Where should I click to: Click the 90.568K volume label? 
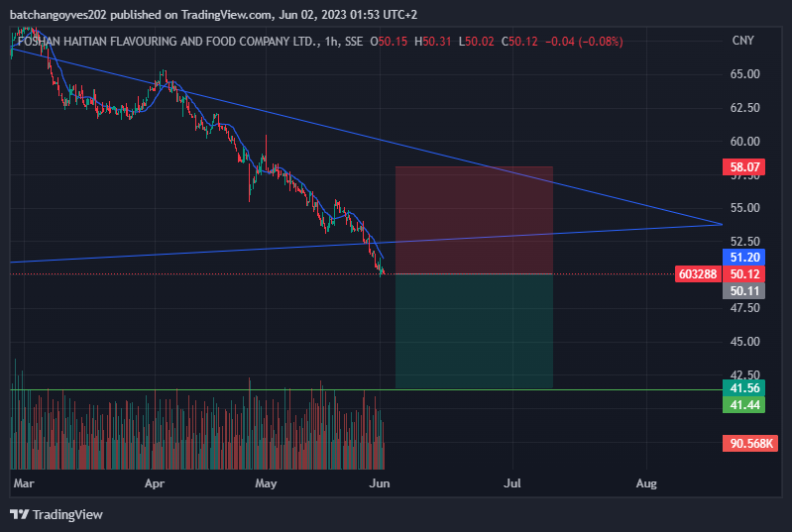point(750,444)
